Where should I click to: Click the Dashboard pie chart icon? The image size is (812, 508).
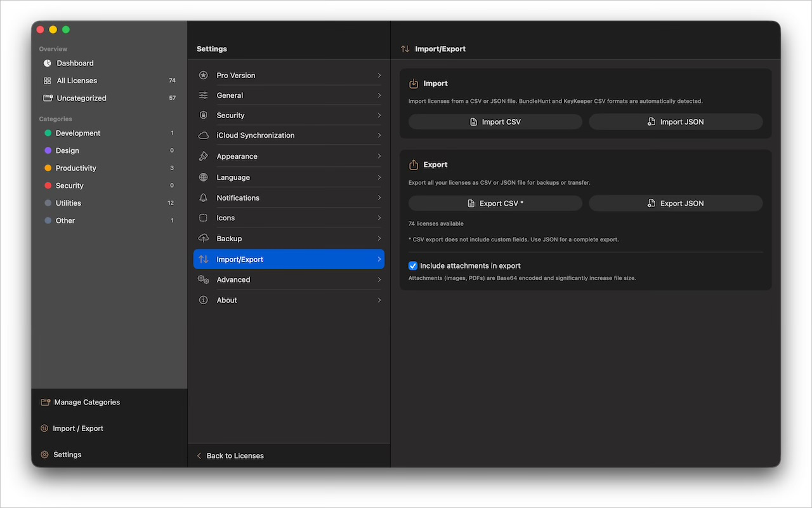[x=47, y=63]
